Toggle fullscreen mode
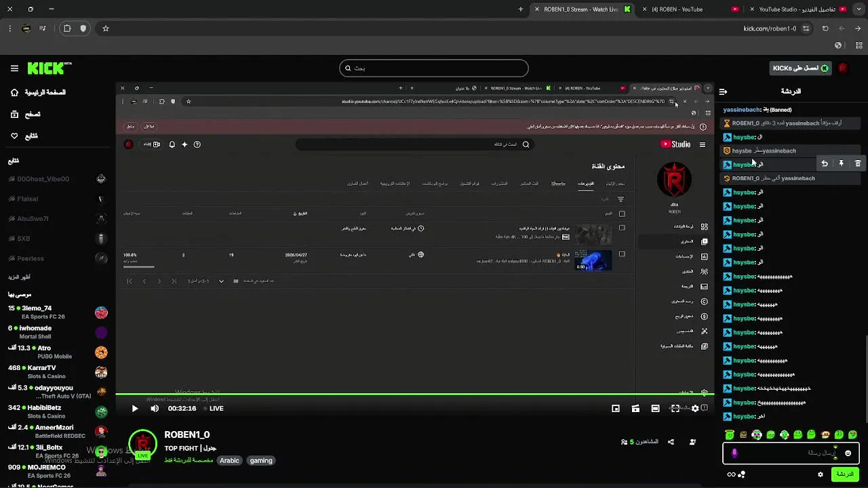 tap(675, 409)
